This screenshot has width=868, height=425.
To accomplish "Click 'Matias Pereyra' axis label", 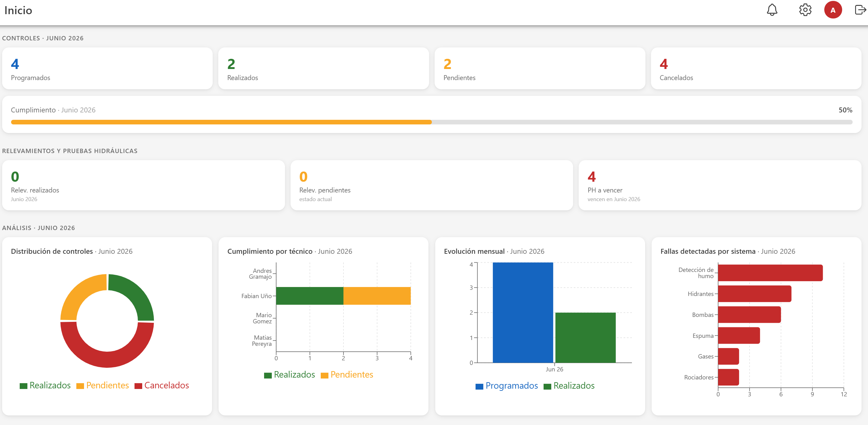I will pos(262,340).
